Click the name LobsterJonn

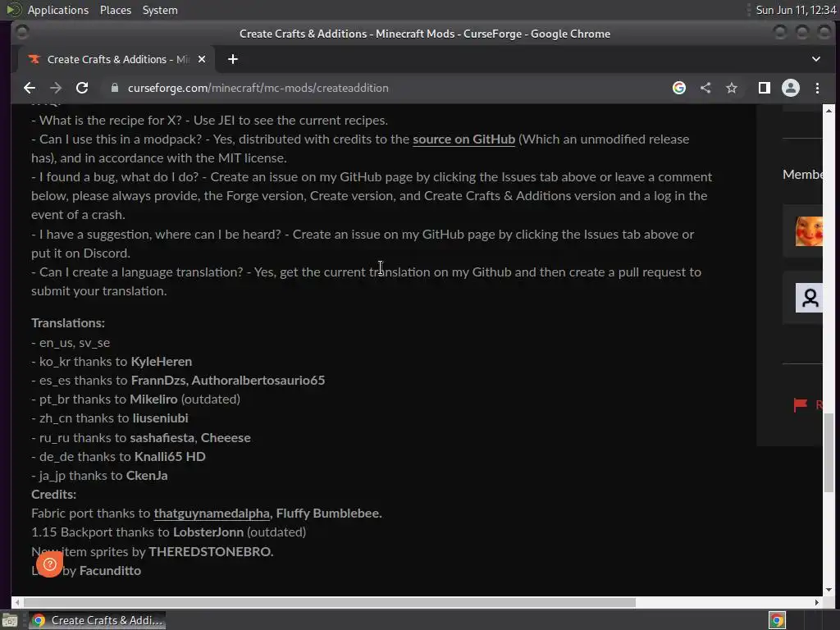tap(208, 532)
